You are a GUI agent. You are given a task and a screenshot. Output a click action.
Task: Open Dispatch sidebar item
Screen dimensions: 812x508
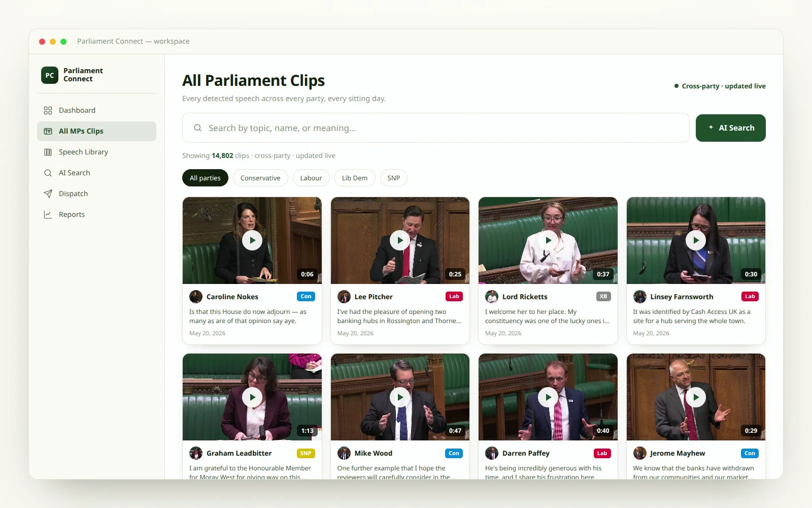point(96,194)
